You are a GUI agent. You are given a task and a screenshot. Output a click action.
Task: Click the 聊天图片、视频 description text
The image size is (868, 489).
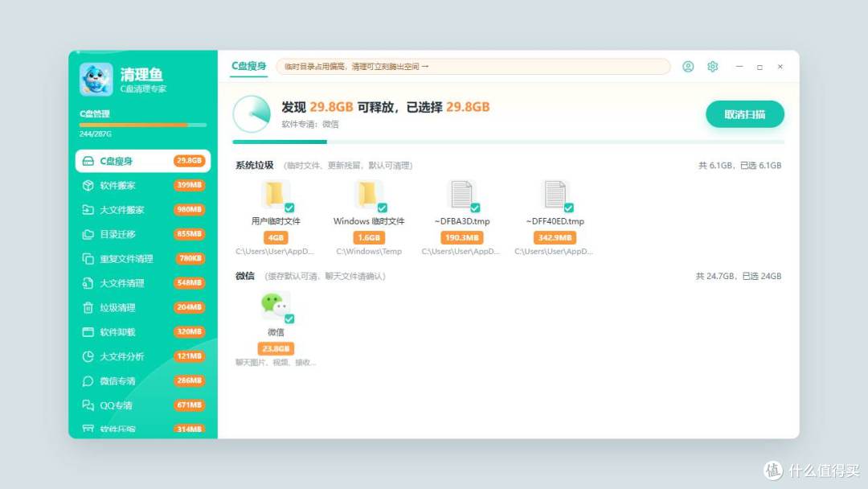click(x=275, y=362)
